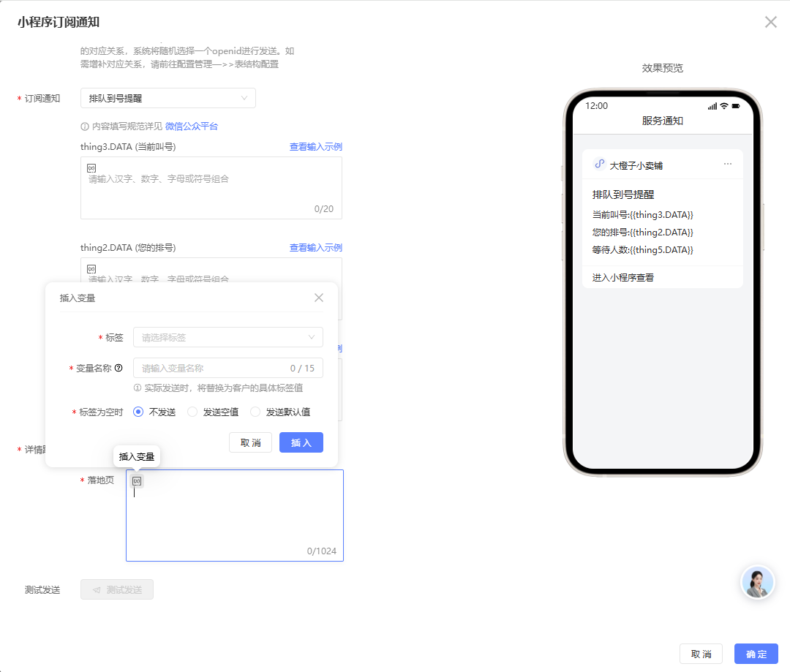Click the 效果预览 label
The image size is (790, 672).
pos(663,68)
